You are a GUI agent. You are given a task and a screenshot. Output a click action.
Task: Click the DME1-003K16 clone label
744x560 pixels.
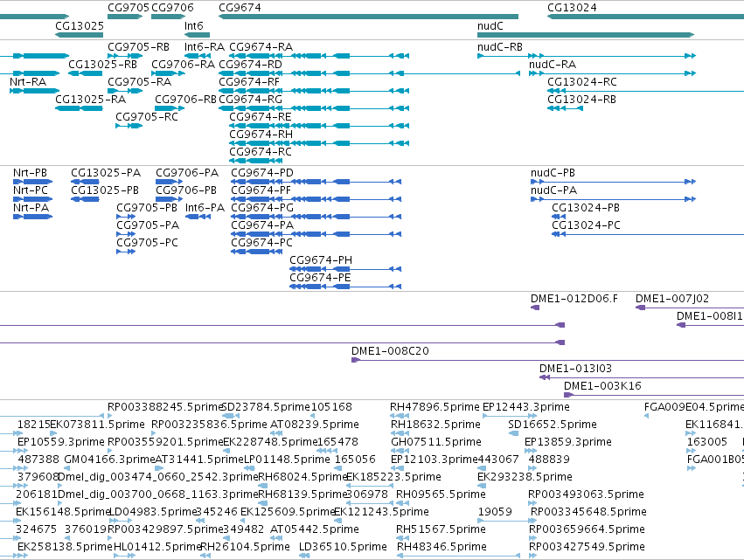pos(602,386)
